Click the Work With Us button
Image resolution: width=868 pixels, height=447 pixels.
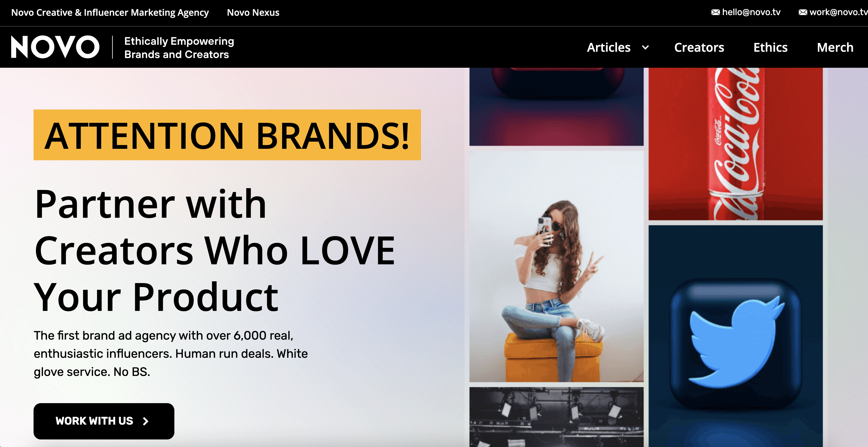point(104,421)
